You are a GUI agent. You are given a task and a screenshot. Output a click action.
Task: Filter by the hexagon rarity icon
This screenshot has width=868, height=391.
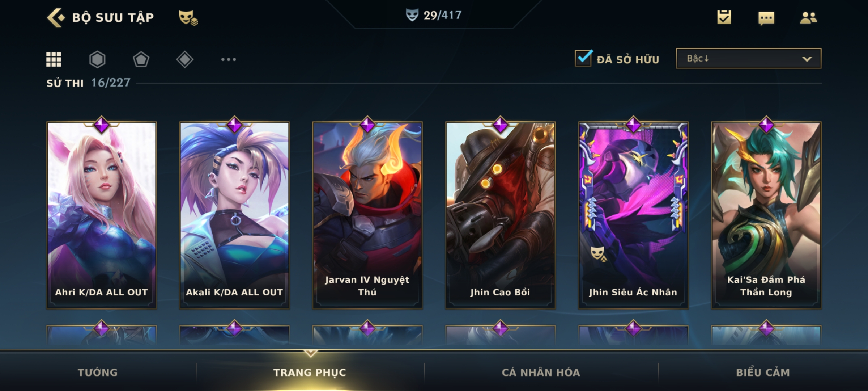click(97, 59)
